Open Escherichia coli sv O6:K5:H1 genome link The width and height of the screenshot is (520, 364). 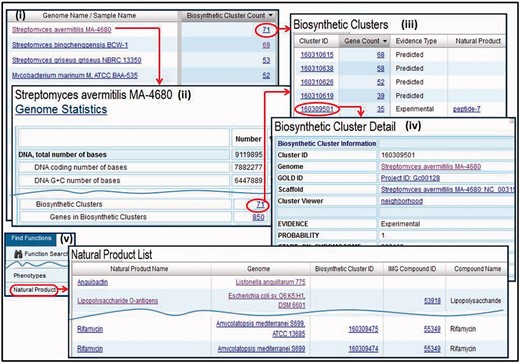(x=267, y=300)
